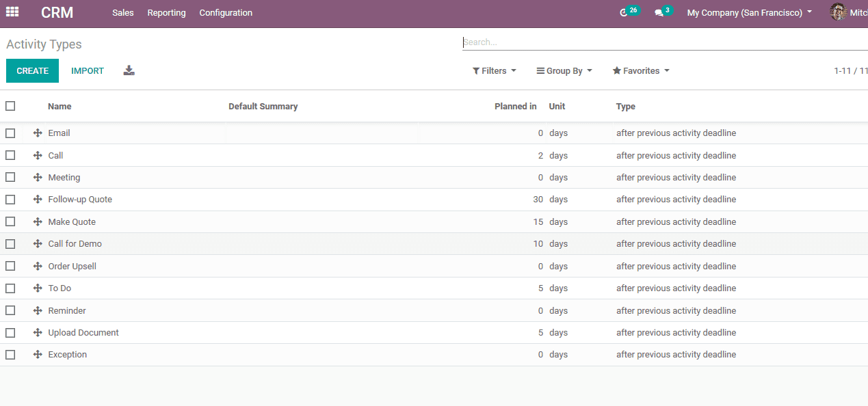Viewport: 868px width, 406px height.
Task: Click the 1-11 / 11 pager counter
Action: click(850, 71)
